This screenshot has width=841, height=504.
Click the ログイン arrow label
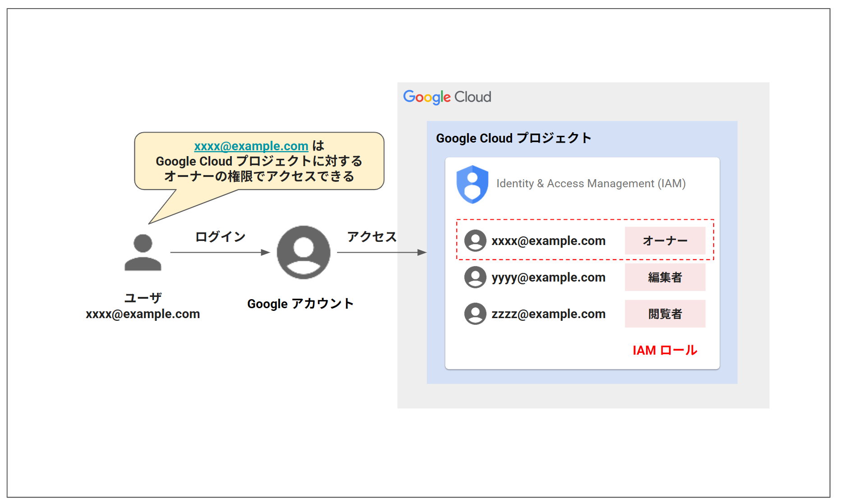[220, 236]
